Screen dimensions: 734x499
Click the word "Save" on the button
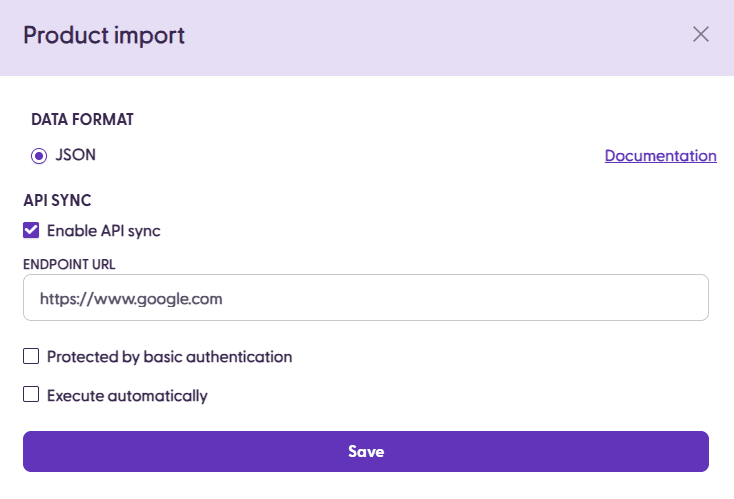pyautogui.click(x=366, y=452)
